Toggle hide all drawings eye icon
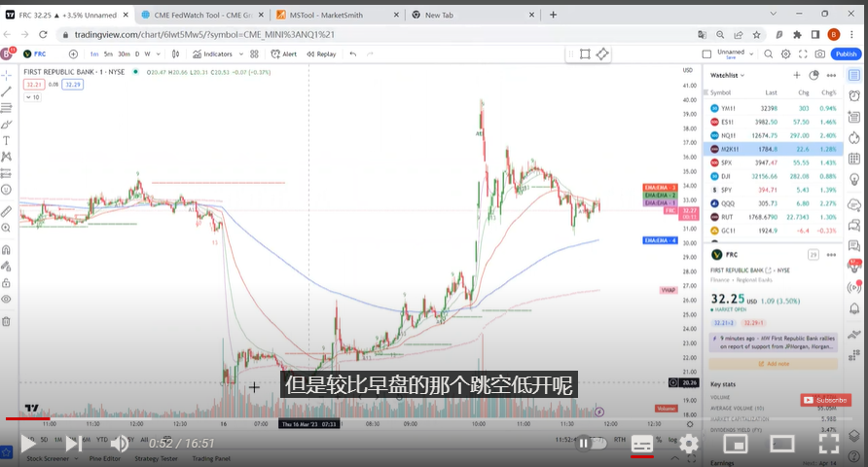868x467 pixels. coord(7,300)
